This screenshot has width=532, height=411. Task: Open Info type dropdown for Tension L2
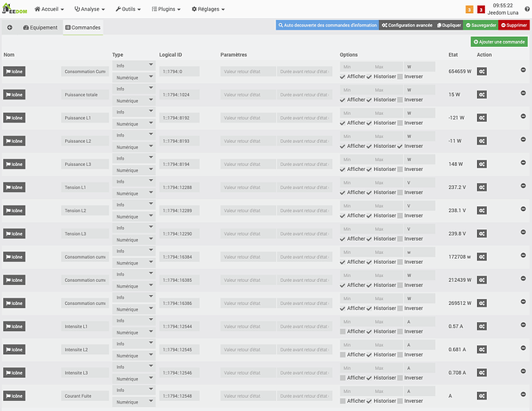point(134,205)
